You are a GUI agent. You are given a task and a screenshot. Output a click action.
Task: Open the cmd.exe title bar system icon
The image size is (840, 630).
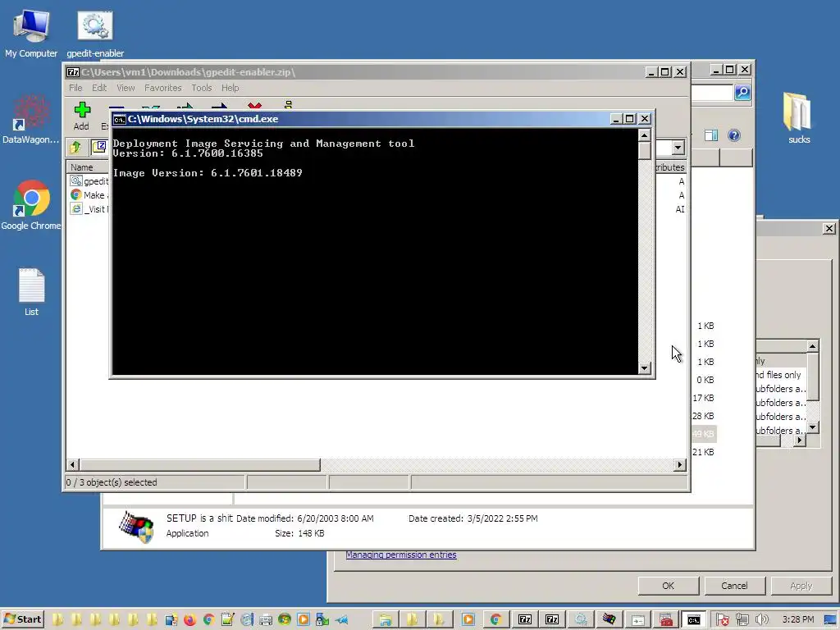pyautogui.click(x=120, y=119)
